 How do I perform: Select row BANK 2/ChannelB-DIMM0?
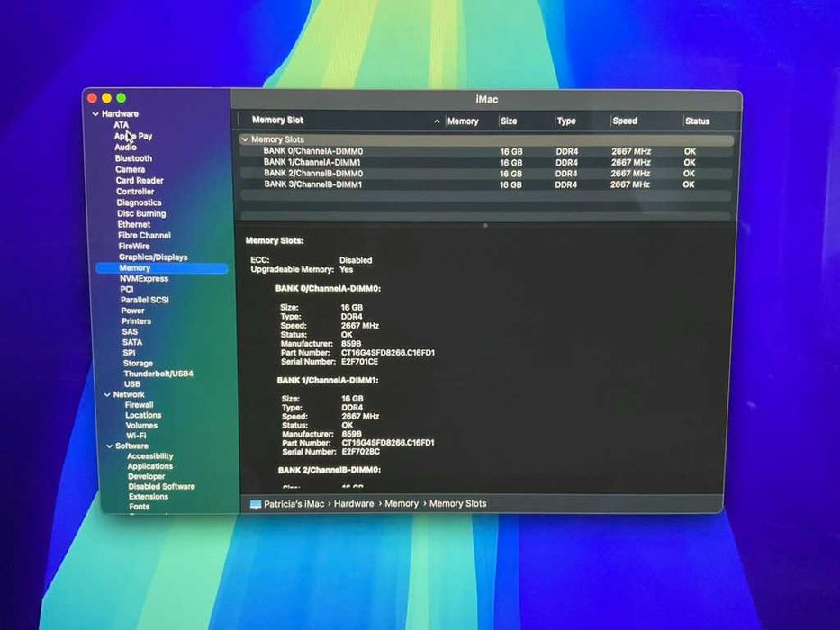pyautogui.click(x=486, y=174)
